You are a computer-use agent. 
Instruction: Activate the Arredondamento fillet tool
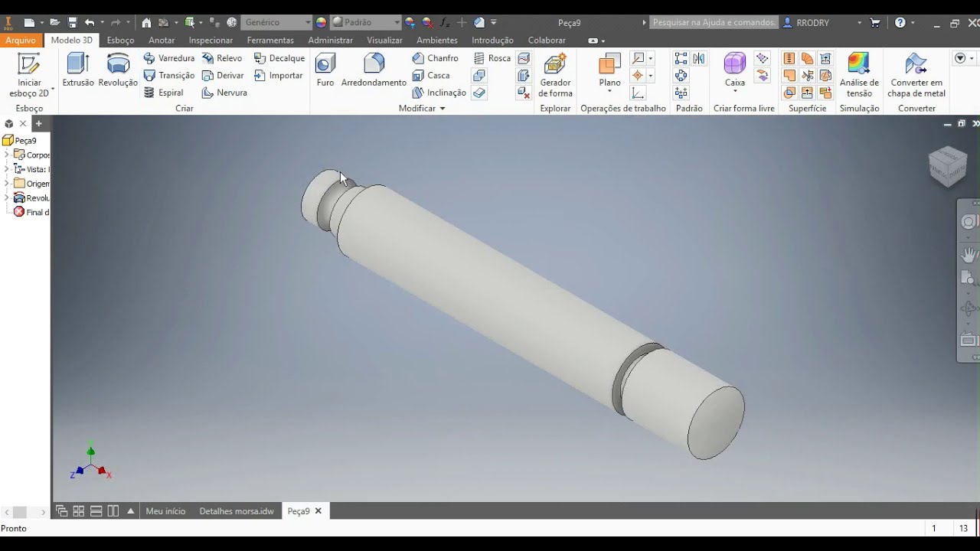pos(374,70)
